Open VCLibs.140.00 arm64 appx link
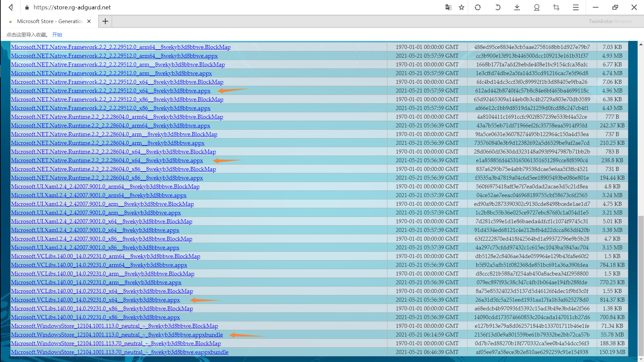This screenshot has height=362, width=644. 99,265
